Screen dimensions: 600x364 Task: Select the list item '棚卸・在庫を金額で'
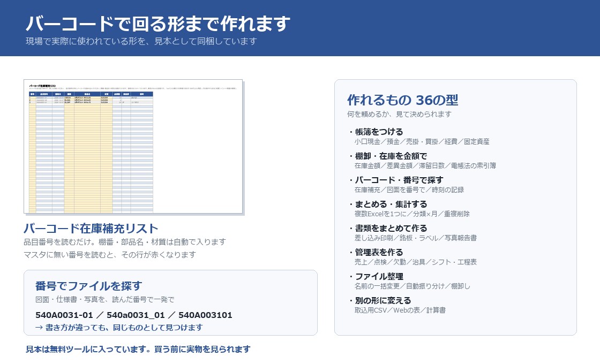[391, 156]
